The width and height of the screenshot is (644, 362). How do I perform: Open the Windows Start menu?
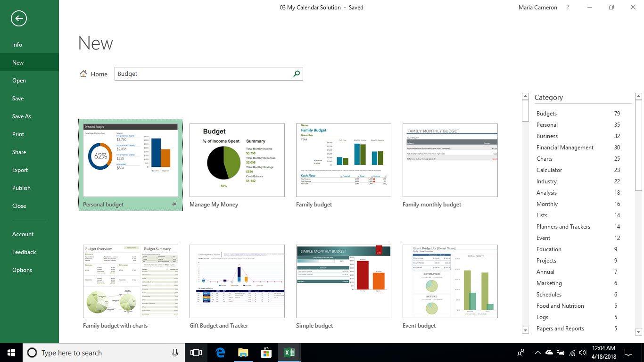[11, 353]
